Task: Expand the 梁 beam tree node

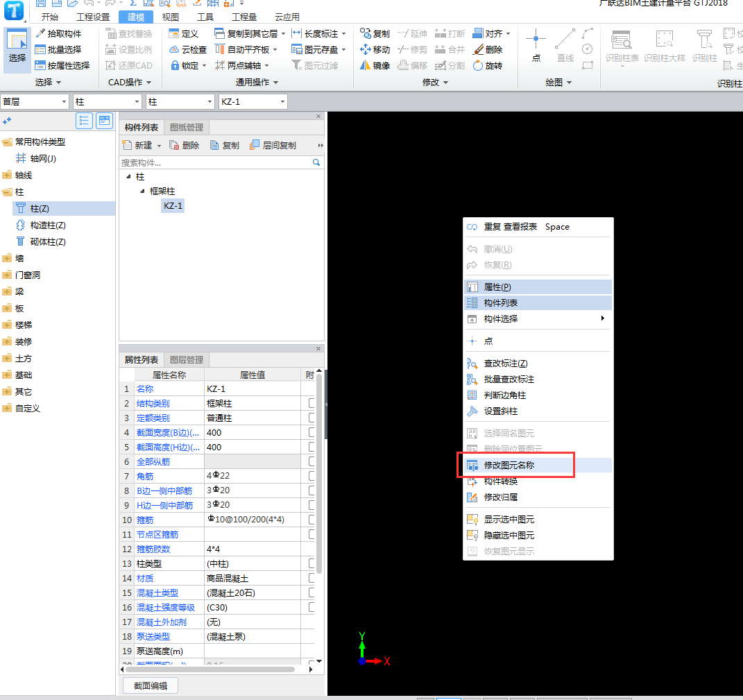Action: (7, 292)
